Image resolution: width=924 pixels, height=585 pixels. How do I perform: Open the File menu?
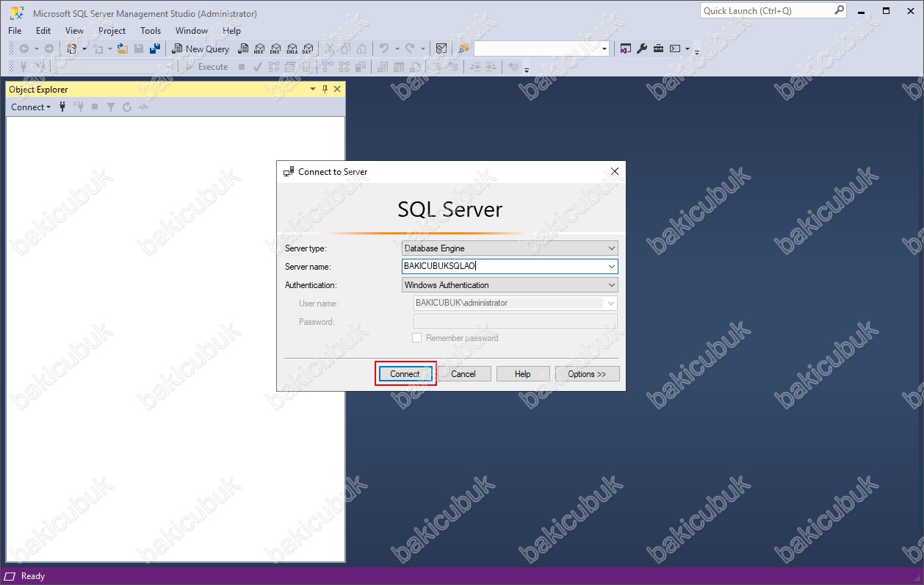15,31
